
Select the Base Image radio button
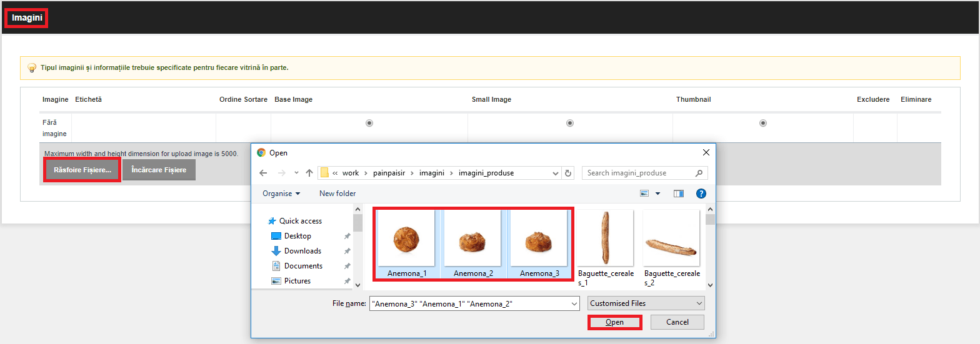click(369, 123)
